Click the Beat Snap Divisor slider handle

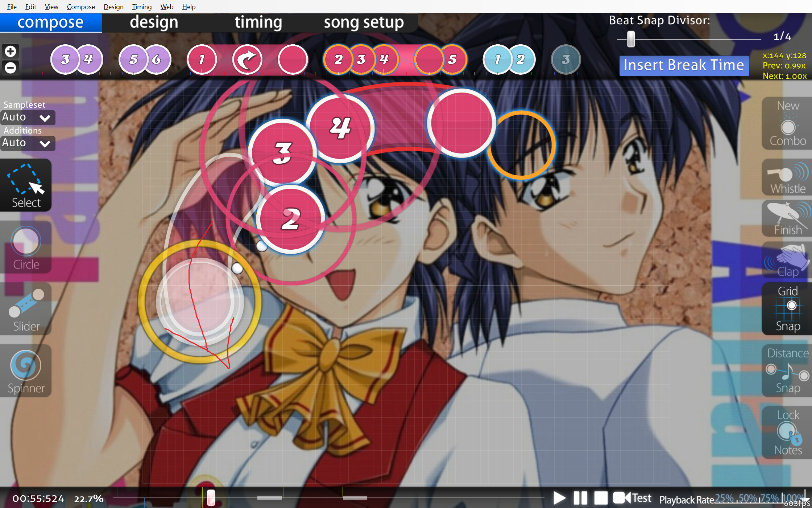pos(631,39)
